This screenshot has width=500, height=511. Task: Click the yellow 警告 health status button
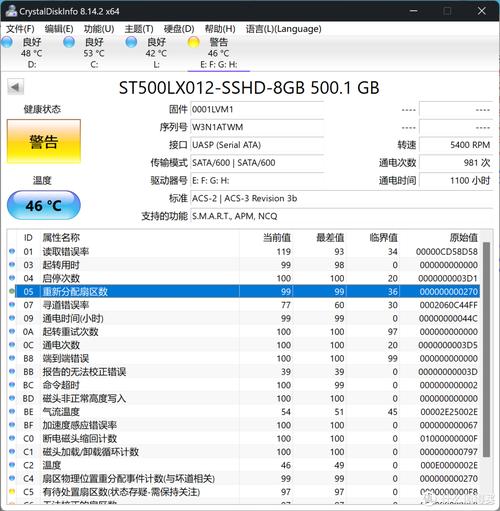[44, 142]
